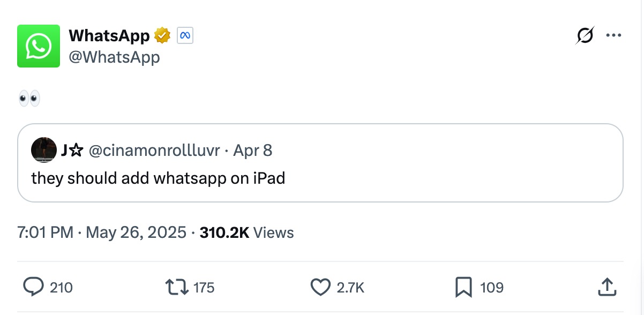Bookmark the tweet using the bookmark icon
The height and width of the screenshot is (315, 644).
click(x=463, y=287)
